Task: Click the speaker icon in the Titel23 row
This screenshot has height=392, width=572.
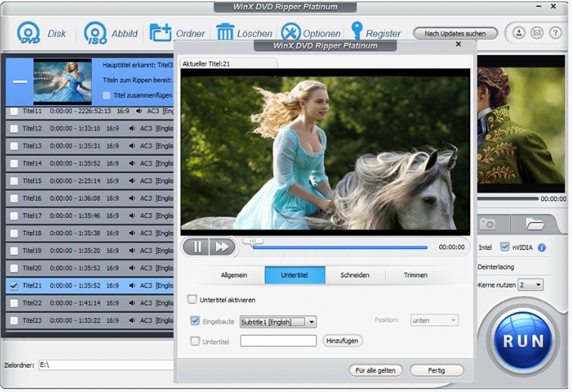Action: 132,320
